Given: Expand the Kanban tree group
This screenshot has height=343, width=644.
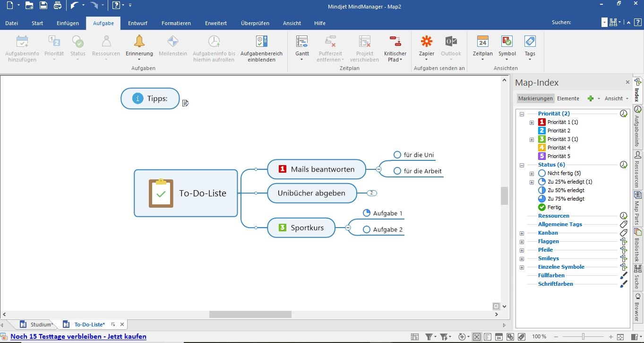Looking at the screenshot, I should [x=522, y=233].
